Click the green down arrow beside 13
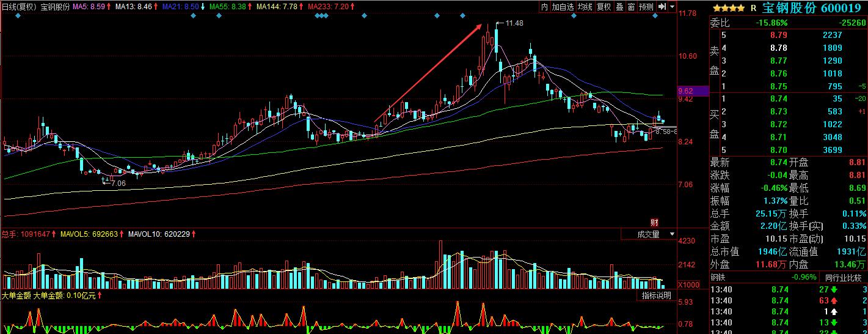 [833, 322]
